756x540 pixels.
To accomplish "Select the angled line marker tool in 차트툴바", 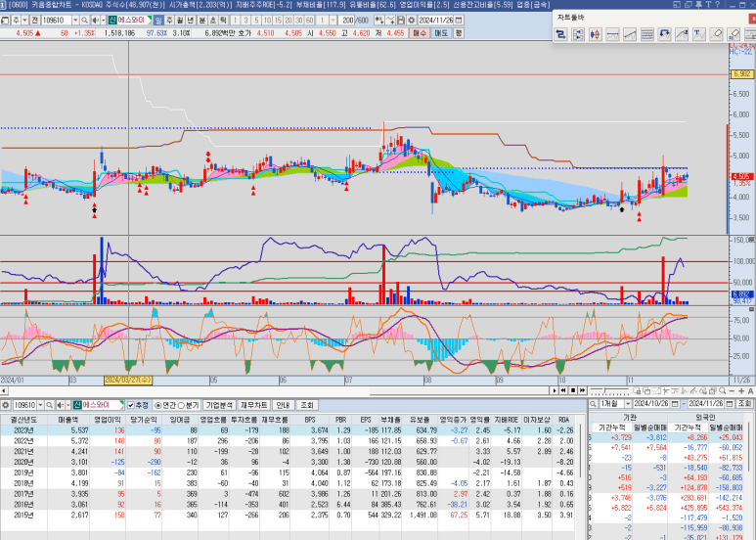I will [682, 34].
